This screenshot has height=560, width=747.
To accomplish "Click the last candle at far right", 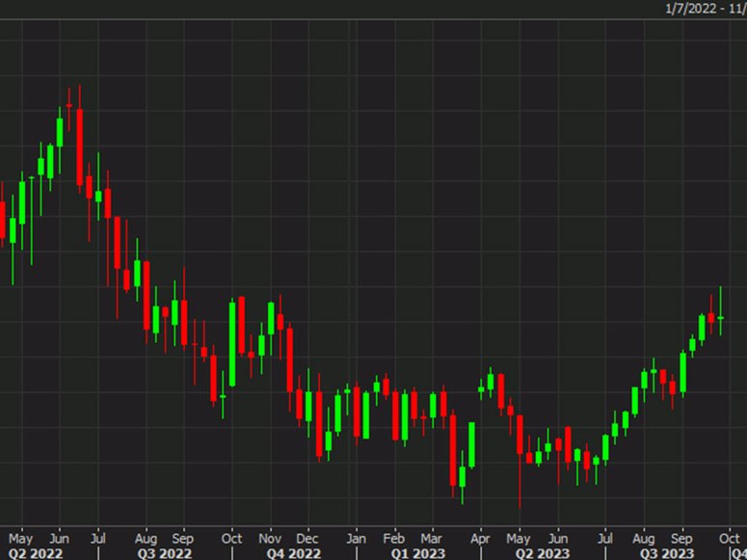I will tap(720, 317).
